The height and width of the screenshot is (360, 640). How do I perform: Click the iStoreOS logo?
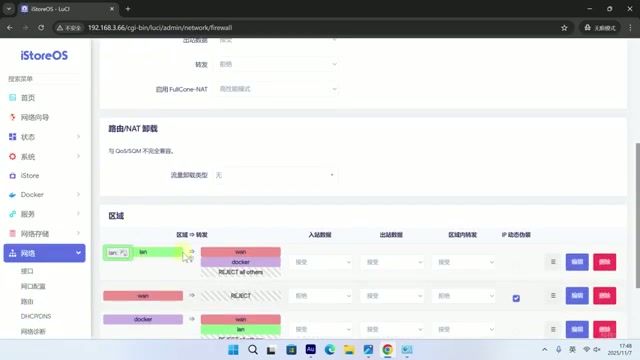tap(44, 56)
